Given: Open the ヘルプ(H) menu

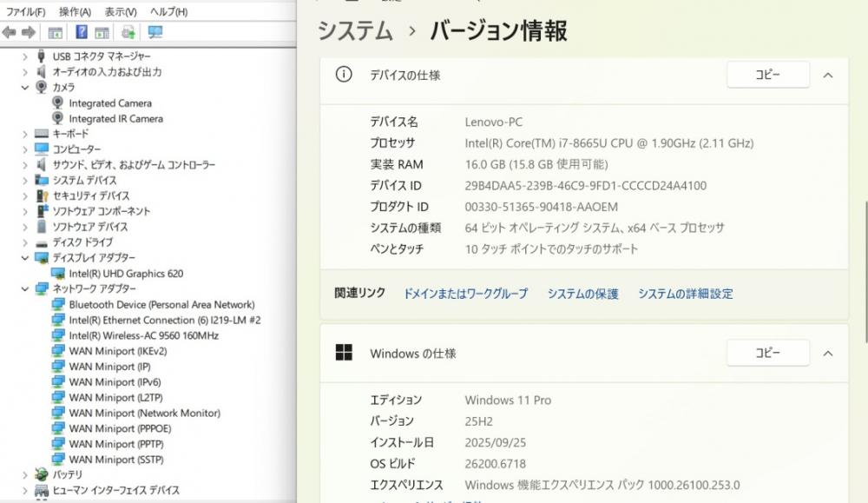Looking at the screenshot, I should (169, 11).
